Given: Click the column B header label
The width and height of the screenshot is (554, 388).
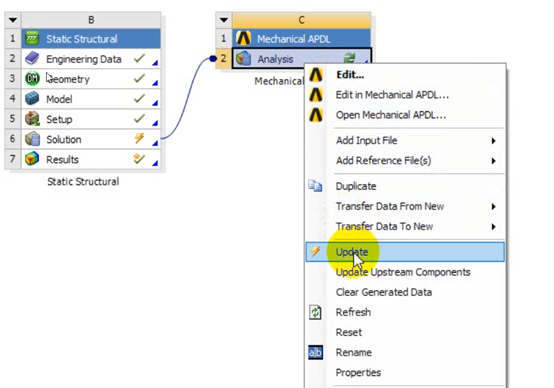Looking at the screenshot, I should 91,20.
